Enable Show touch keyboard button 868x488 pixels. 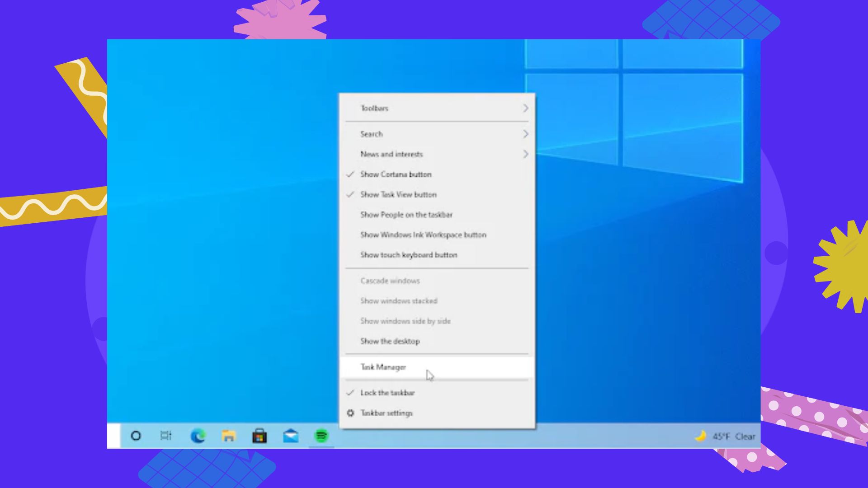point(437,255)
